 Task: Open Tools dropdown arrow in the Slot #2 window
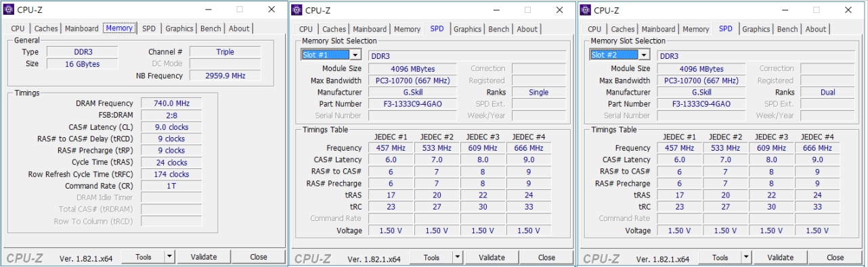746,258
